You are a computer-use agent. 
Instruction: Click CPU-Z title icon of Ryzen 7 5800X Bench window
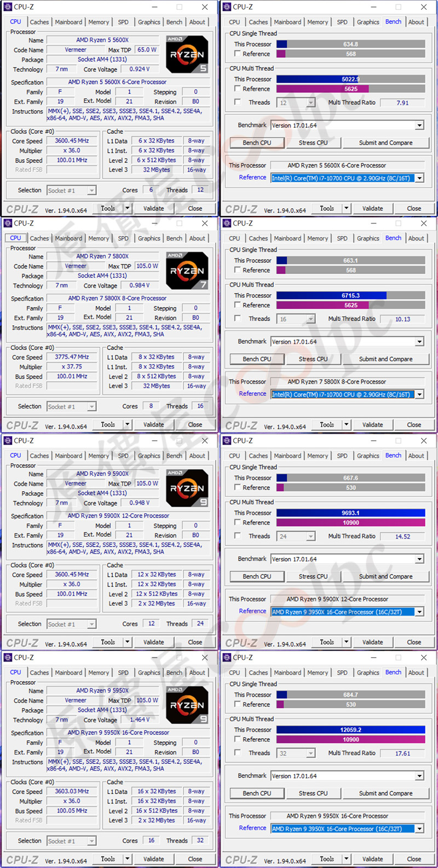coord(227,223)
